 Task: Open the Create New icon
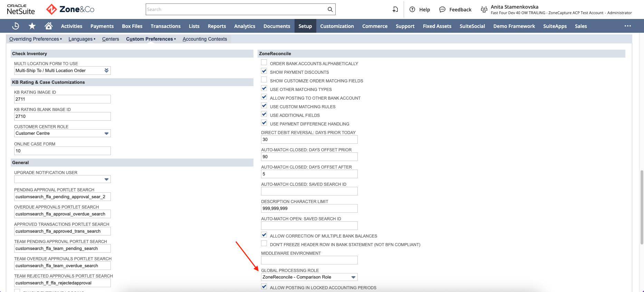pyautogui.click(x=395, y=9)
